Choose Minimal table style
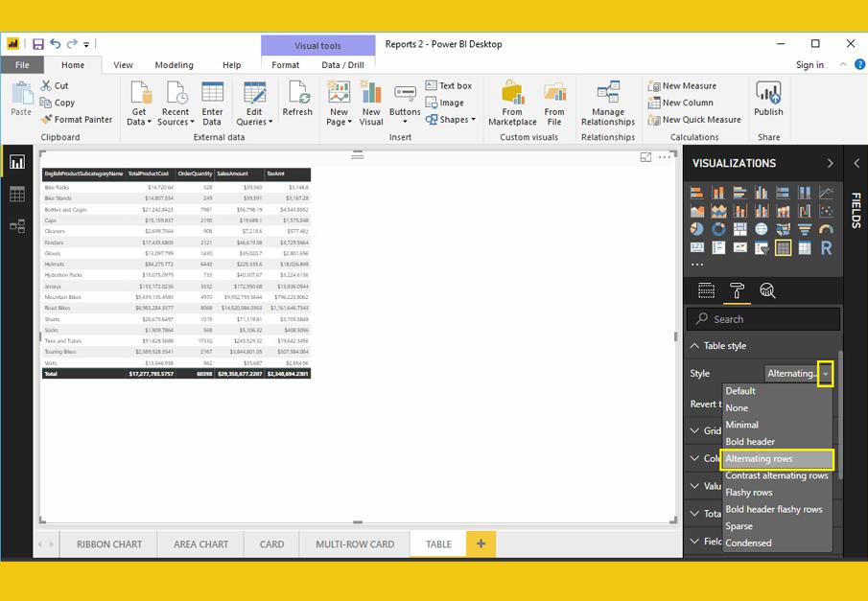The image size is (868, 601). click(777, 425)
